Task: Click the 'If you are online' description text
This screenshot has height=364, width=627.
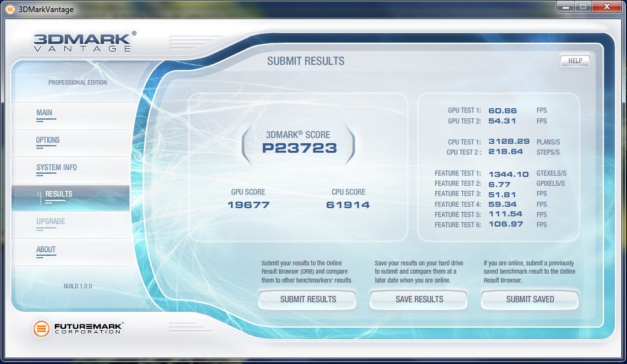Action: point(529,272)
